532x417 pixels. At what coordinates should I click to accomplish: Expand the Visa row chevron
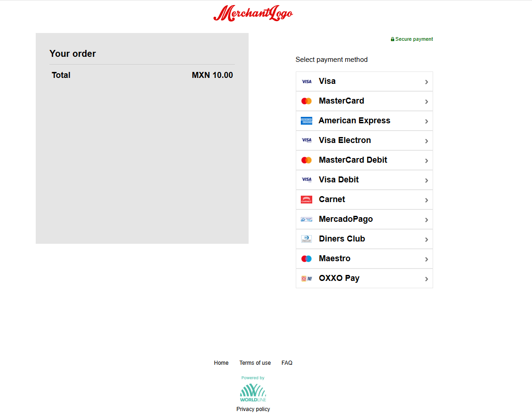coord(427,82)
